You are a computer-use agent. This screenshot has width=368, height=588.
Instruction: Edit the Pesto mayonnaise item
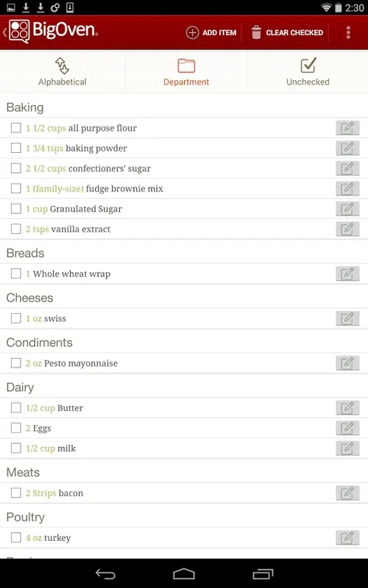click(347, 363)
